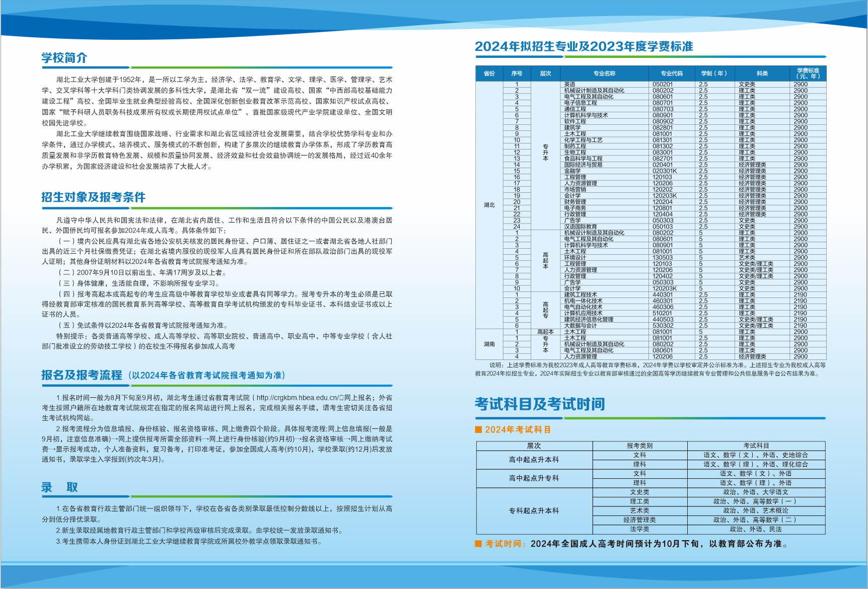Click the 2024年拟招生专业及2023年度学费标准 title

pyautogui.click(x=584, y=47)
